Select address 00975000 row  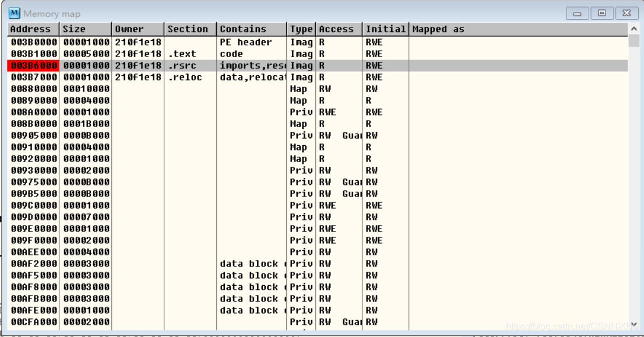coord(318,182)
